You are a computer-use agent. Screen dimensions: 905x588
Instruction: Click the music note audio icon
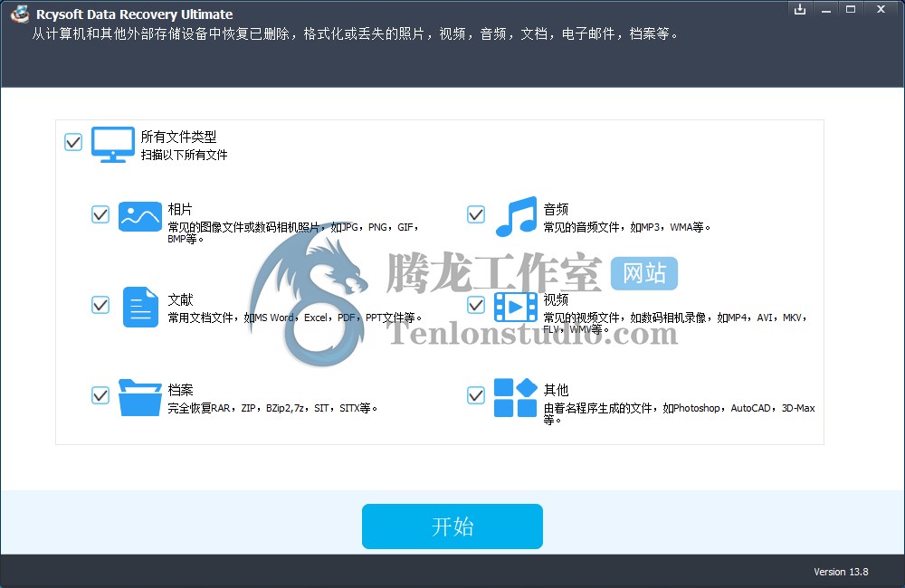click(516, 216)
